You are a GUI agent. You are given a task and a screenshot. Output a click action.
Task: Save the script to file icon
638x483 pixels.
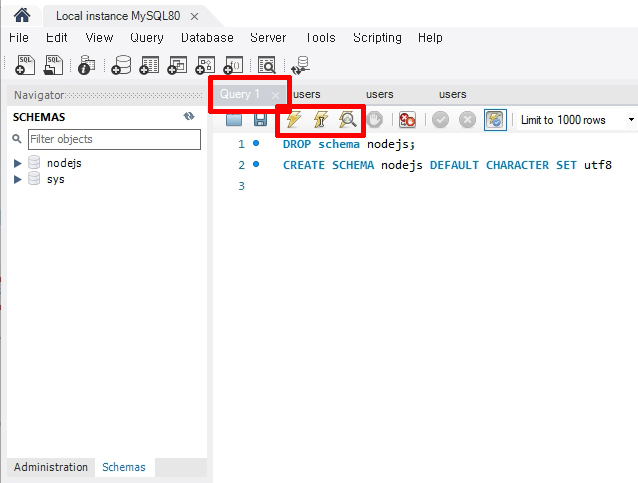click(x=260, y=120)
